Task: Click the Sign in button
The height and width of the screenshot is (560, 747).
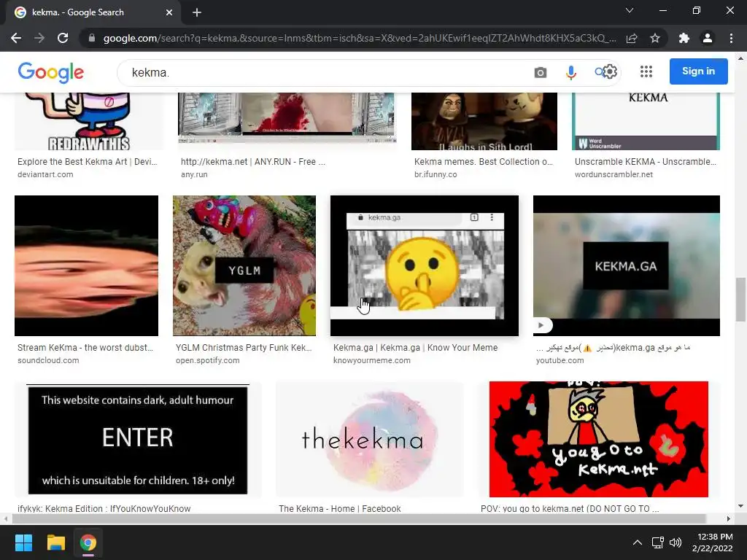Action: click(x=698, y=71)
